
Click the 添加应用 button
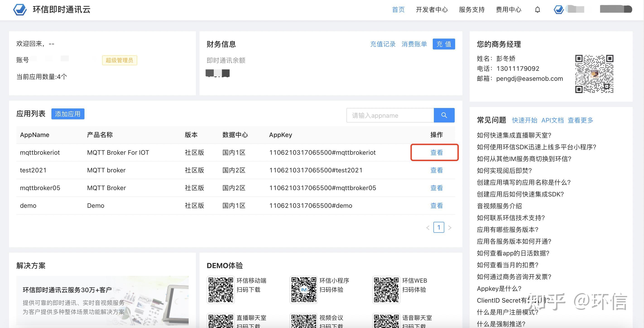click(68, 114)
